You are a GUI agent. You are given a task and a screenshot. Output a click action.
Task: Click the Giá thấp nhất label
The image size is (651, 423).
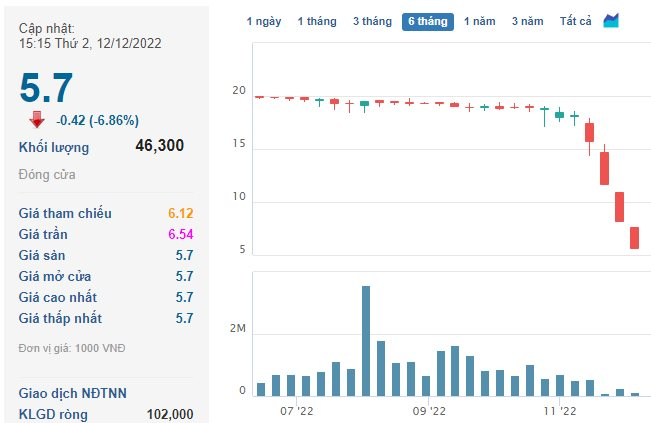tap(60, 318)
